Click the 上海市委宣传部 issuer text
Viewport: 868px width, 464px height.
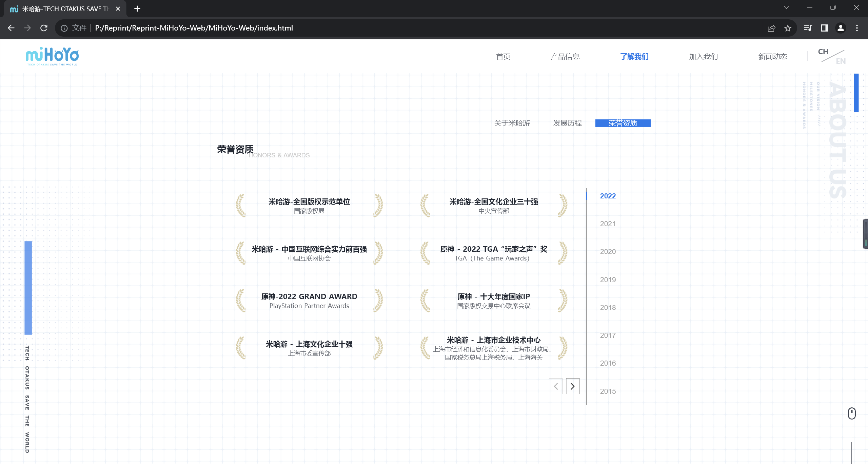click(309, 353)
